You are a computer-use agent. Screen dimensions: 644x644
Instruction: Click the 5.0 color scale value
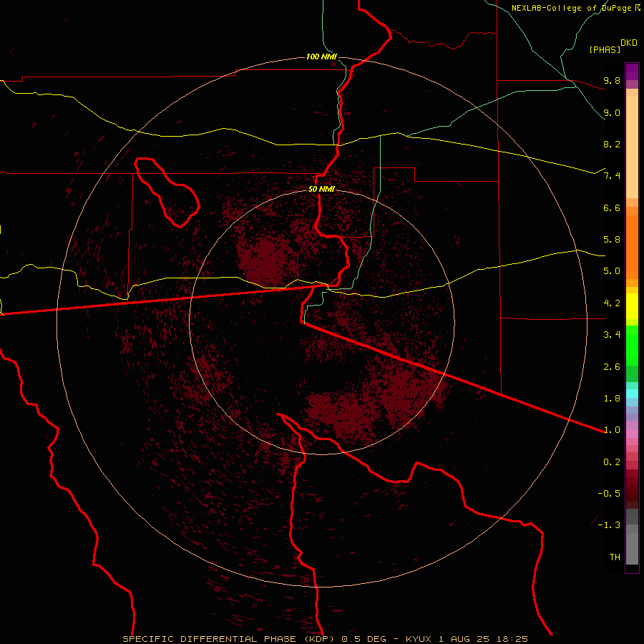[612, 271]
